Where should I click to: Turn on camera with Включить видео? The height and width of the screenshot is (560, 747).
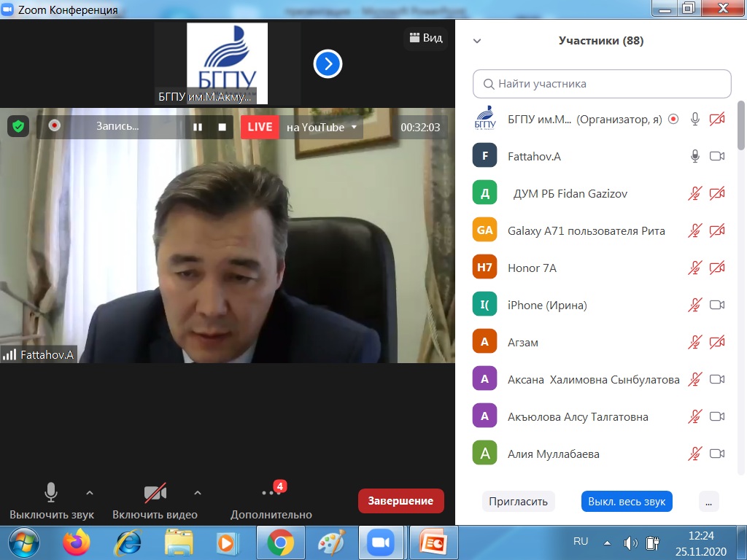pyautogui.click(x=155, y=501)
